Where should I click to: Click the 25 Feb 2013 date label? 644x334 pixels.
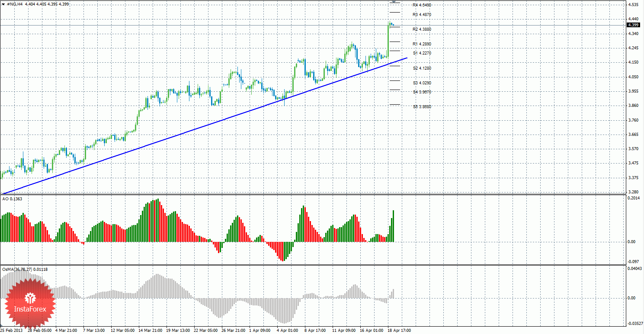(12, 331)
